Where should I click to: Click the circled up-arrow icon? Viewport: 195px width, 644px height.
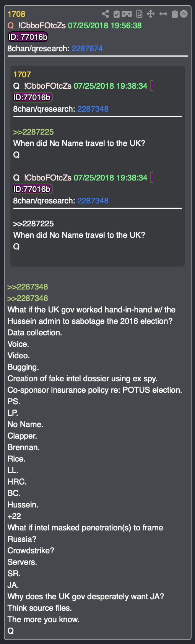click(x=184, y=14)
